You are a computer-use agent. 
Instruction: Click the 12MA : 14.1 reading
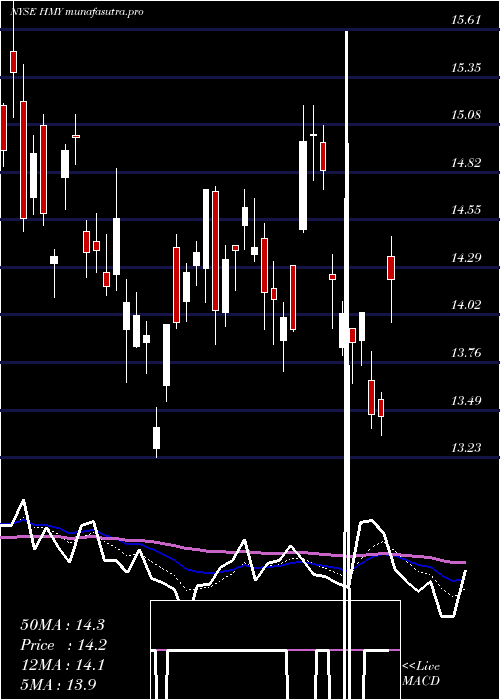click(62, 665)
